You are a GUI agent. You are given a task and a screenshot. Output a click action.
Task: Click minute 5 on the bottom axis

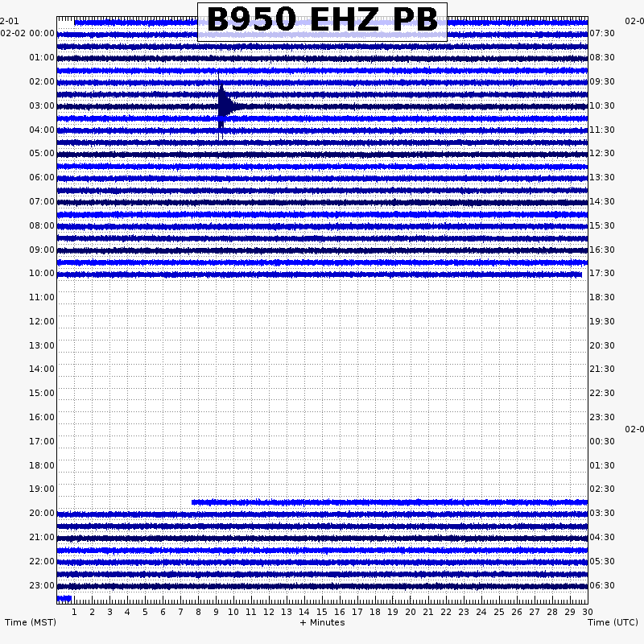tap(145, 612)
